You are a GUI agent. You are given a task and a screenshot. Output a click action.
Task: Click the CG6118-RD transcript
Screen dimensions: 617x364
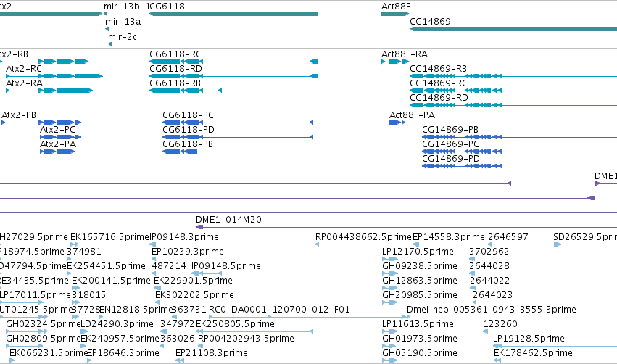[x=233, y=76]
